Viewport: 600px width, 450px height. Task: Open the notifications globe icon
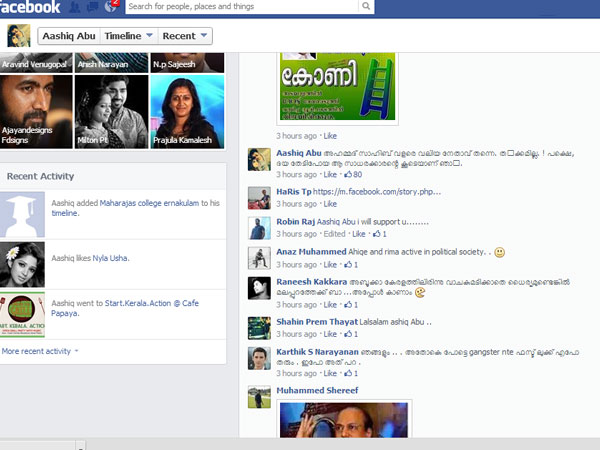coord(112,7)
